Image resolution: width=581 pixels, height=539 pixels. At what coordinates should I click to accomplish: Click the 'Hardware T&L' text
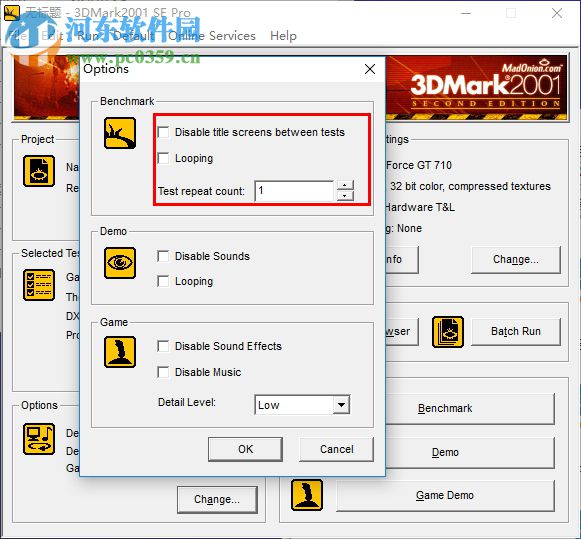420,207
